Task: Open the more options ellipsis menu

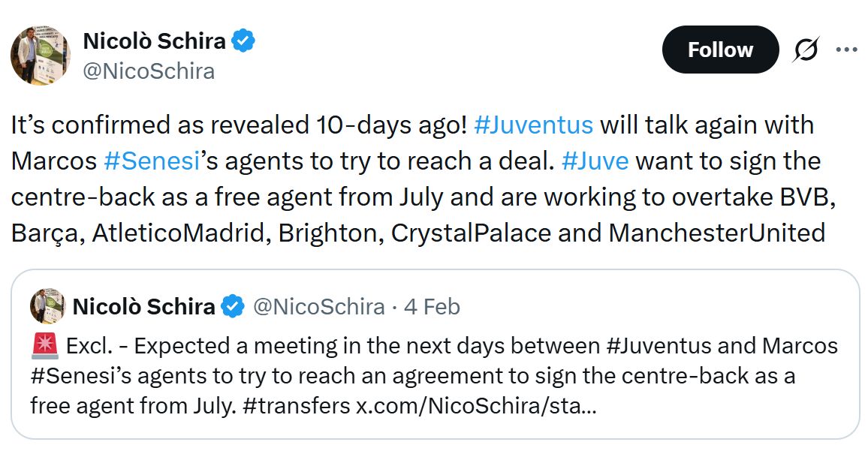Action: pyautogui.click(x=846, y=49)
